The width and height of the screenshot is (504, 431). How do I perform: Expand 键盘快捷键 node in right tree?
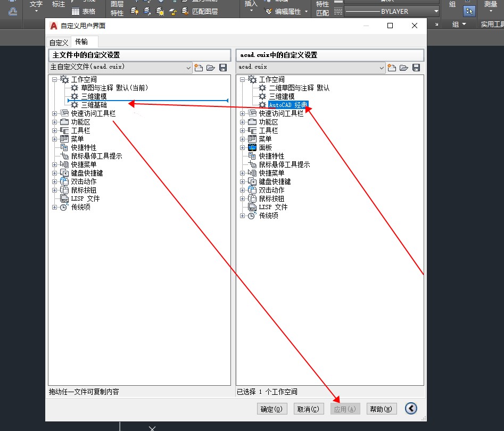click(243, 181)
